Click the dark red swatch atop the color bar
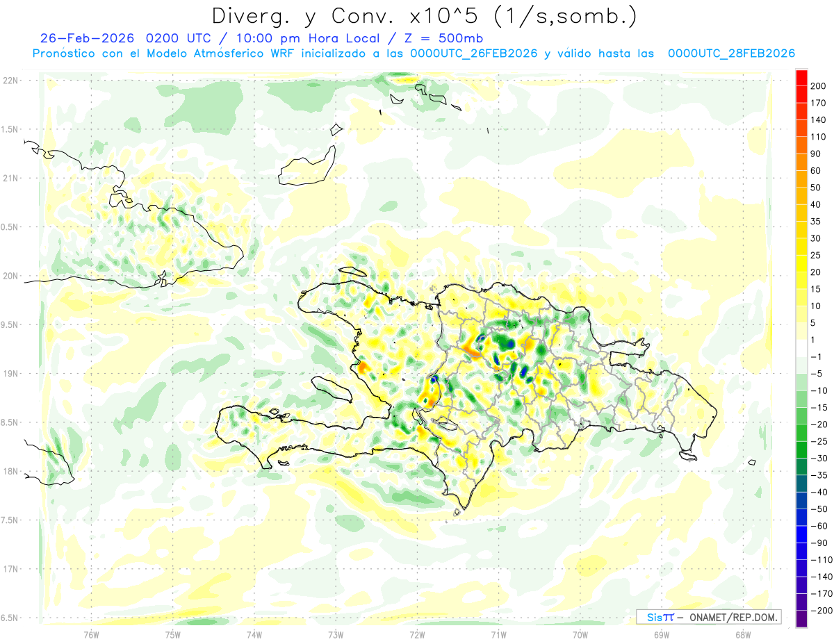The height and width of the screenshot is (644, 834). (801, 76)
